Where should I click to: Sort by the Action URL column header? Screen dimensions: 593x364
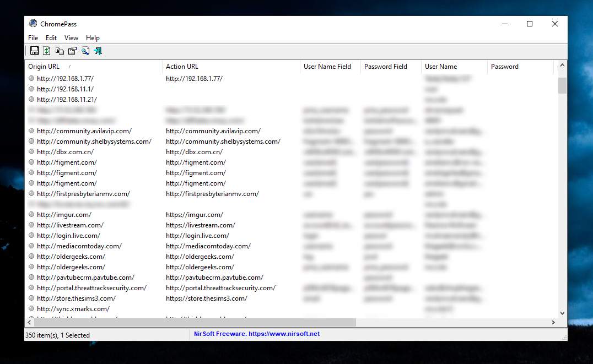231,67
